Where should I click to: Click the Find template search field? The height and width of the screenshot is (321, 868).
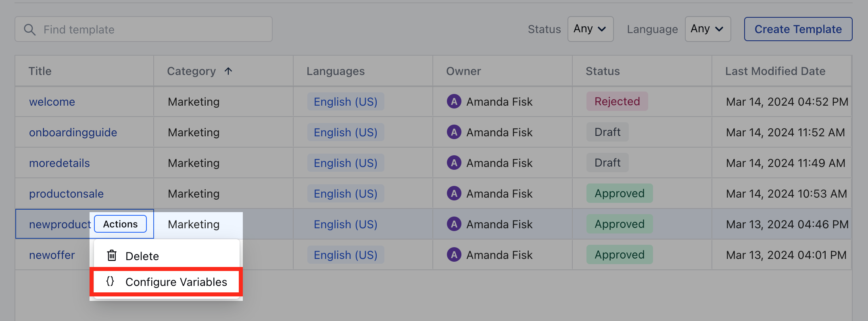(x=144, y=29)
